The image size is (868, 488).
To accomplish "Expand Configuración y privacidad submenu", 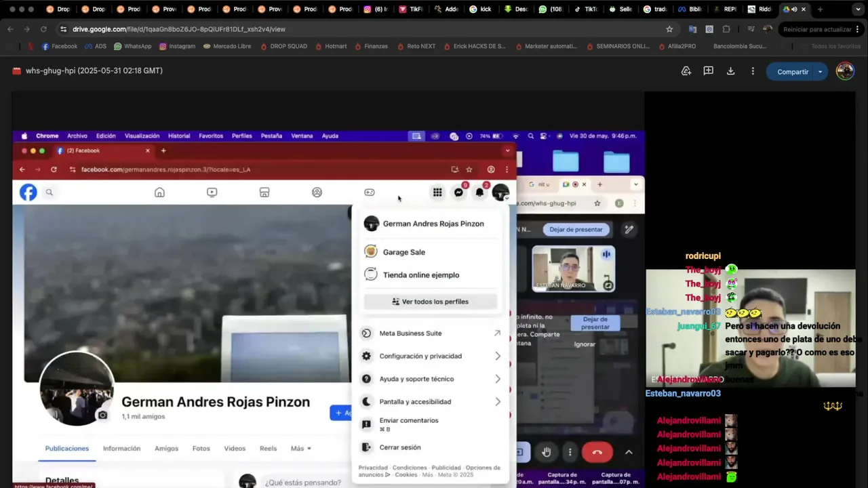I will point(431,356).
